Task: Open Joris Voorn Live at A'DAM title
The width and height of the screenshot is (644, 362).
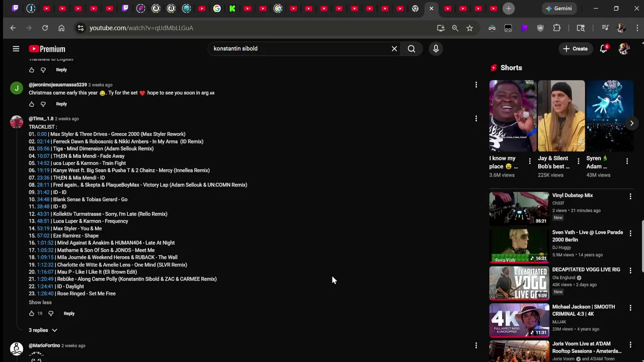Action: 587,347
